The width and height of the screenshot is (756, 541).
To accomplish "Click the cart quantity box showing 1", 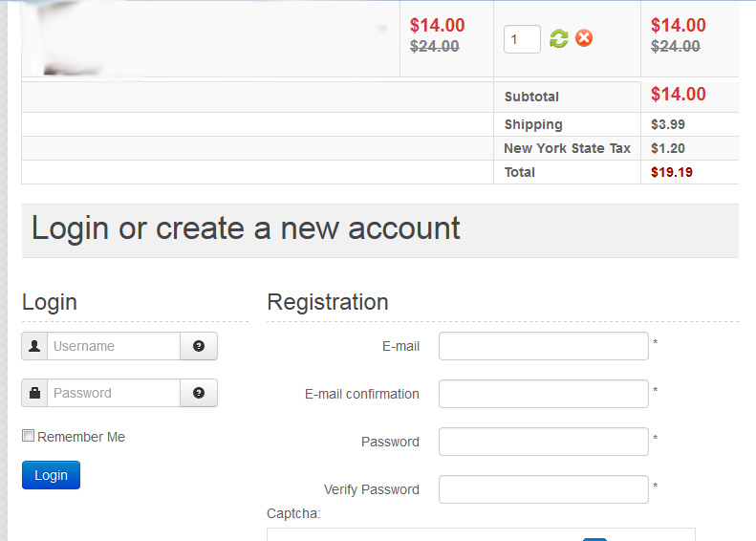I will [522, 39].
